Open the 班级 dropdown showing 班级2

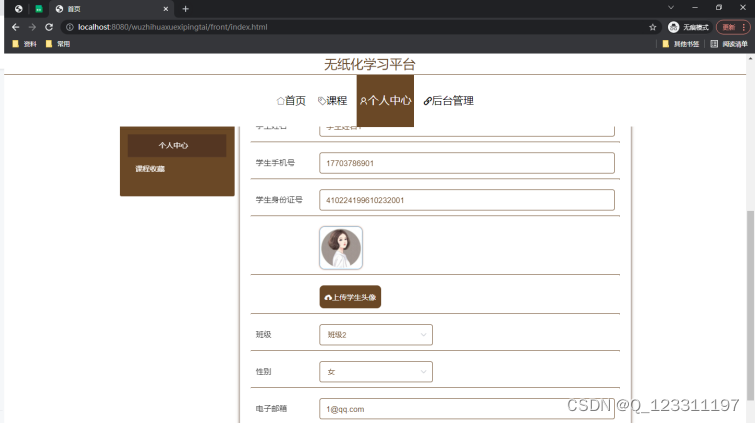click(x=376, y=335)
